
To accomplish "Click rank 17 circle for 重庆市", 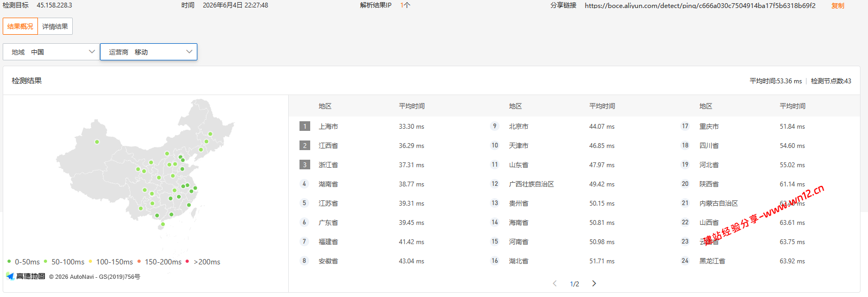I will 685,126.
